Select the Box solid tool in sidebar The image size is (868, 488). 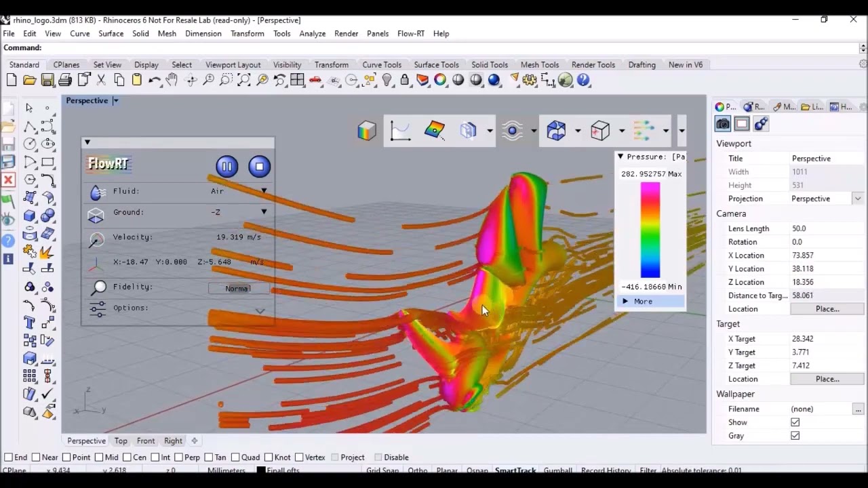pos(30,217)
